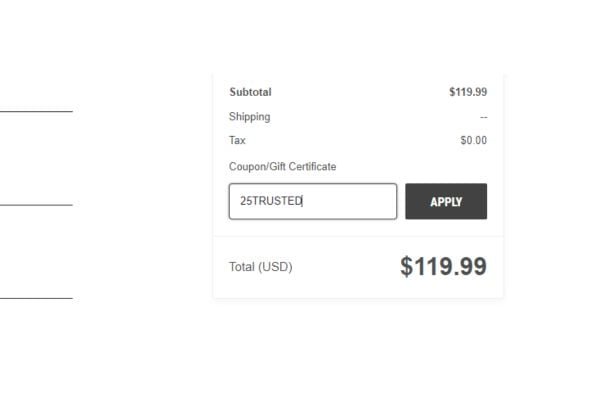Click the 25TRUSTED text in coupon field
This screenshot has width=600, height=400.
coord(271,201)
